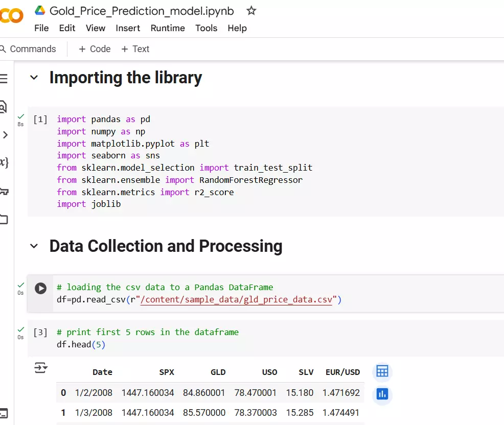Add a new Code cell

(x=94, y=49)
